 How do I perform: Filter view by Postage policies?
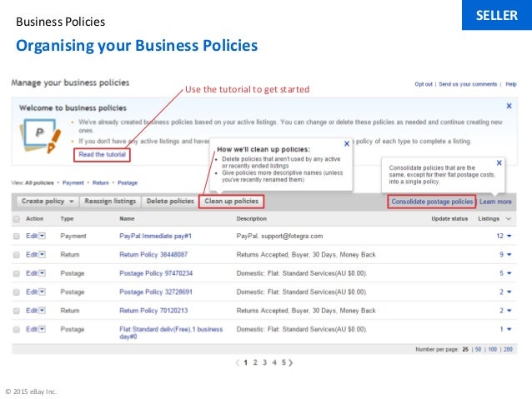(x=128, y=182)
